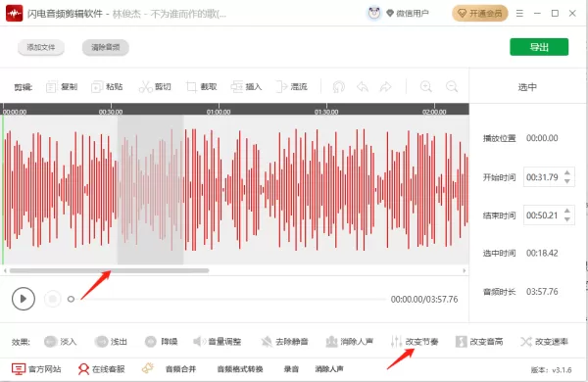Open Volume Adjustment (音量调整)

(x=218, y=342)
